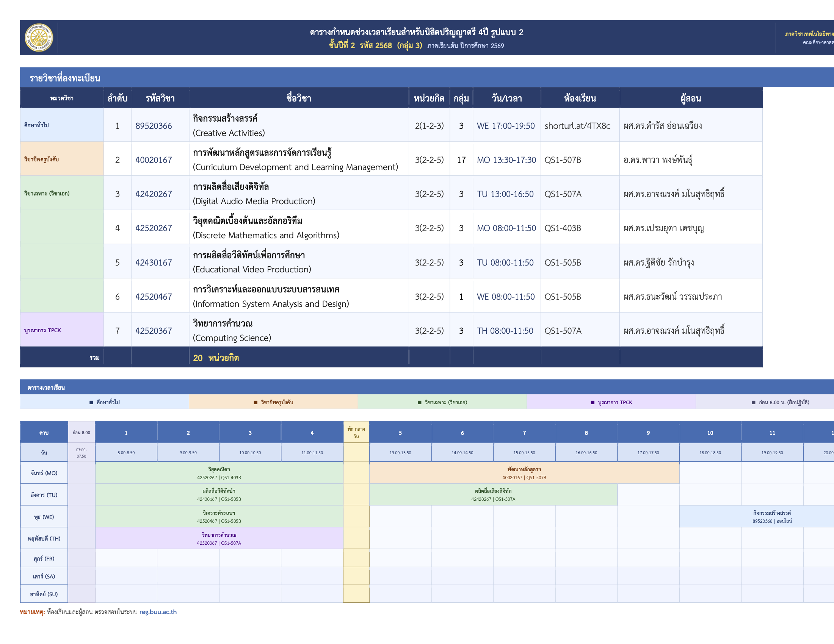Image resolution: width=834 pixels, height=644 pixels.
Task: Click Digital Audio Media Production title
Action: pos(254,201)
